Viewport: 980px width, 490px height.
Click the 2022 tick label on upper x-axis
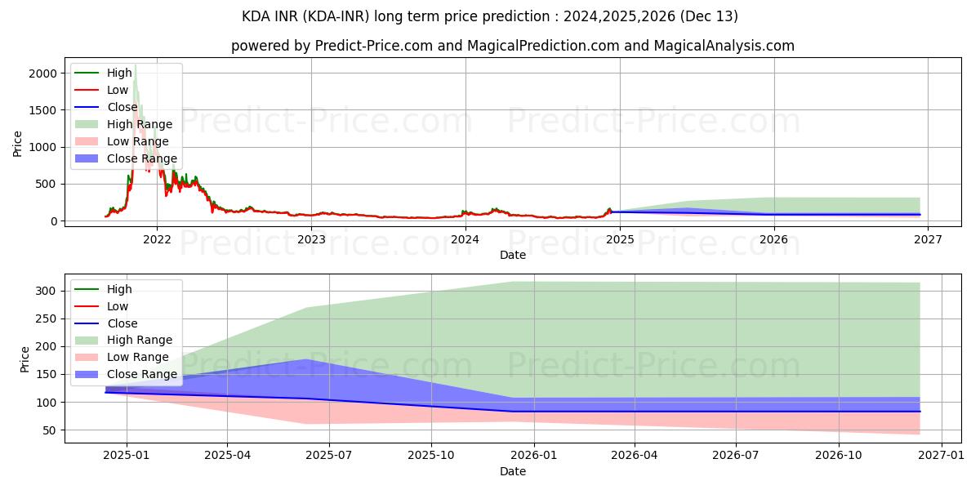pyautogui.click(x=157, y=239)
